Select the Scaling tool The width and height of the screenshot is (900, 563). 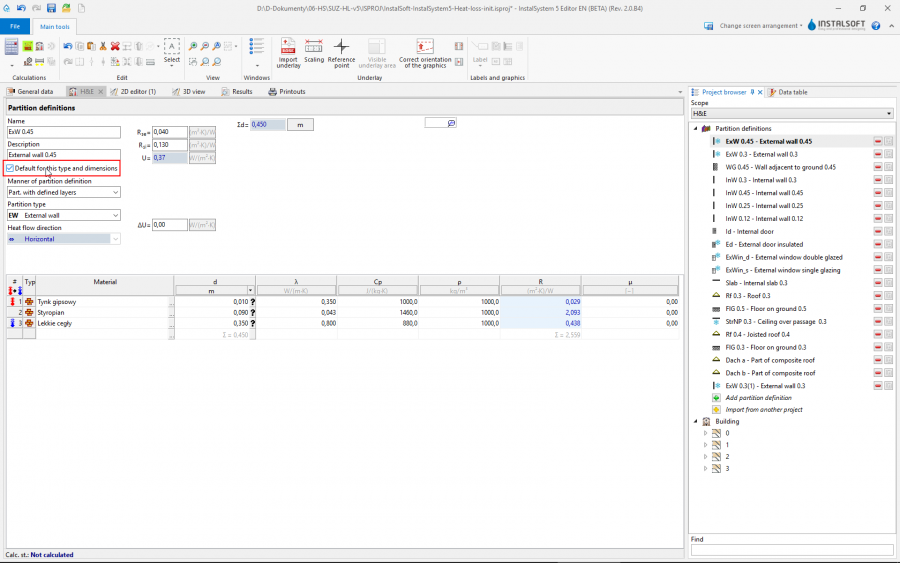point(314,47)
